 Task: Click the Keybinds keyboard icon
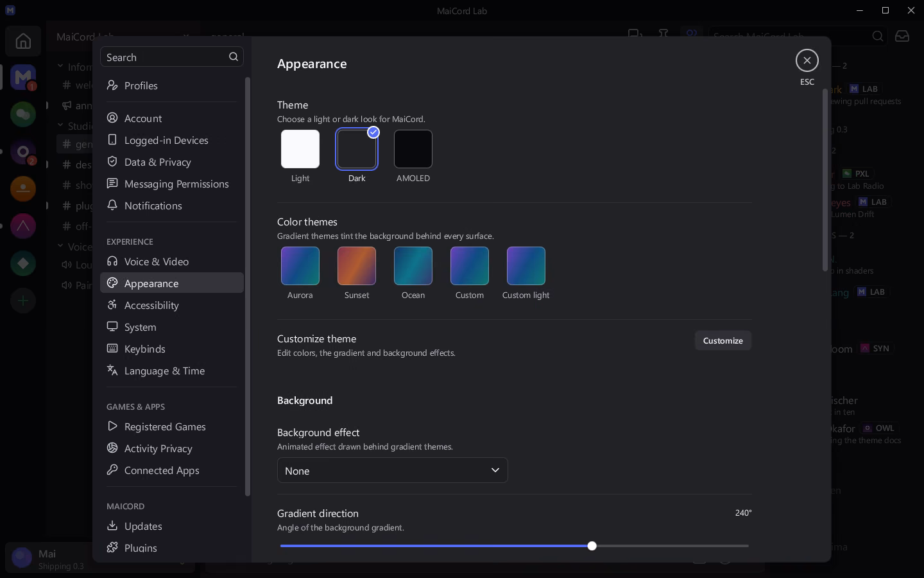pos(112,349)
